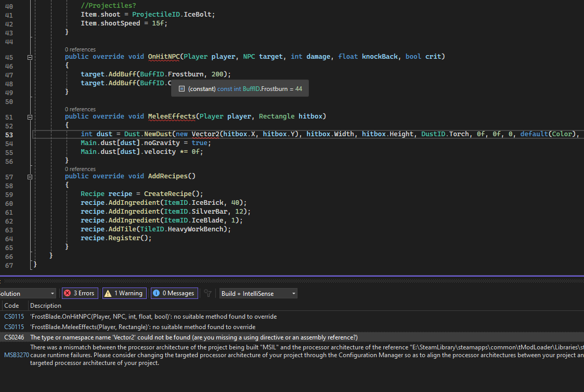Toggle the 0 Messages filter button
Image resolution: width=584 pixels, height=392 pixels.
pos(174,293)
